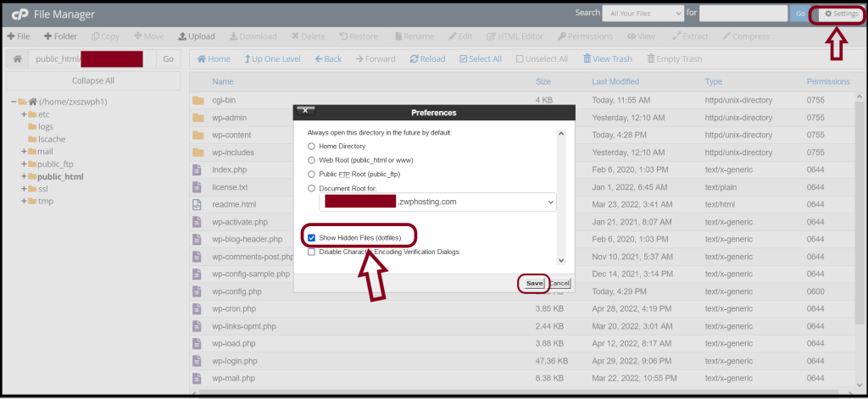Click the Extract toolbar icon

pyautogui.click(x=690, y=36)
